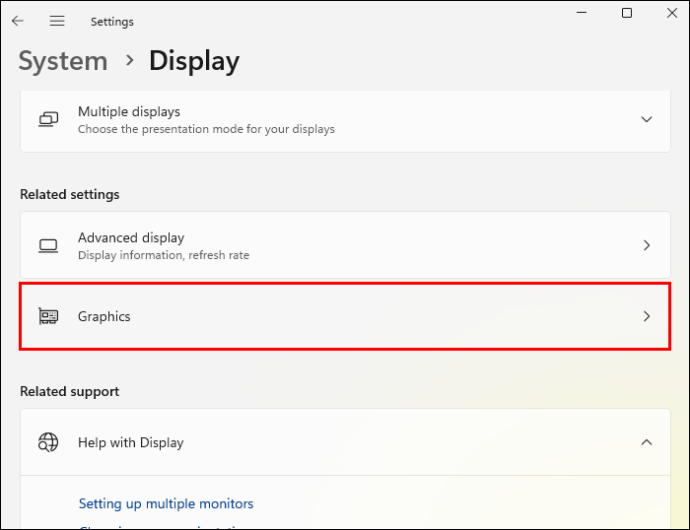Click the Help with Display label
The height and width of the screenshot is (530, 690).
131,442
